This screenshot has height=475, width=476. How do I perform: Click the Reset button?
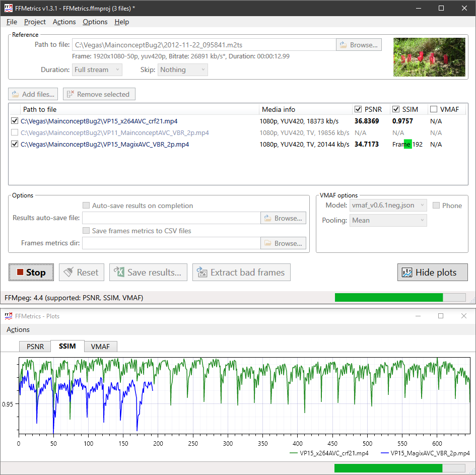[82, 272]
